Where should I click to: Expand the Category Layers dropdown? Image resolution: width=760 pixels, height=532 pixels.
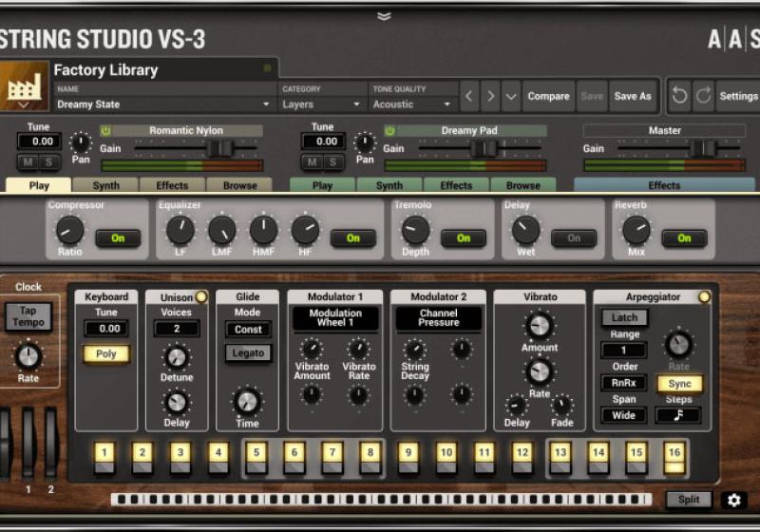click(x=322, y=104)
